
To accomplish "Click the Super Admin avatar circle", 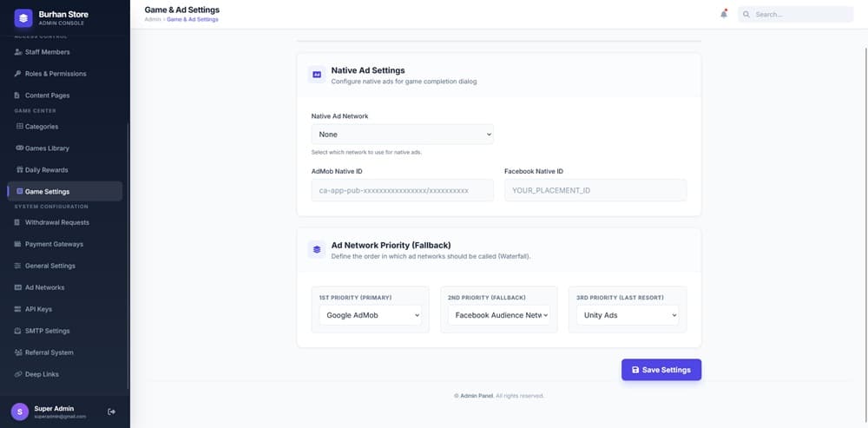I will point(19,412).
